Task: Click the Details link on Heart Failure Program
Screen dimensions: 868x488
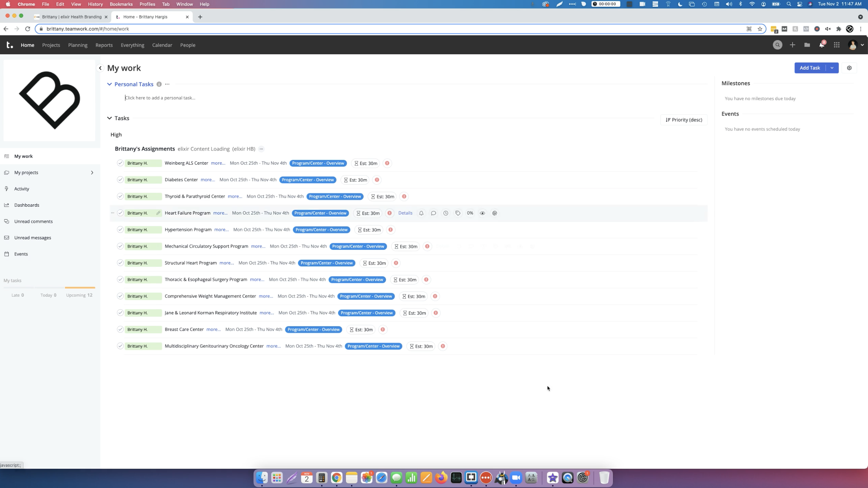Action: pos(405,213)
